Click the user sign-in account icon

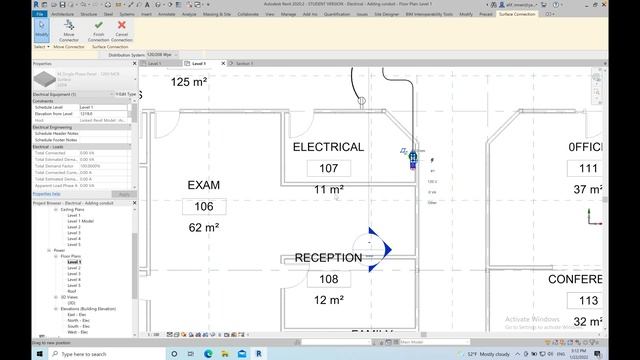pos(502,4)
